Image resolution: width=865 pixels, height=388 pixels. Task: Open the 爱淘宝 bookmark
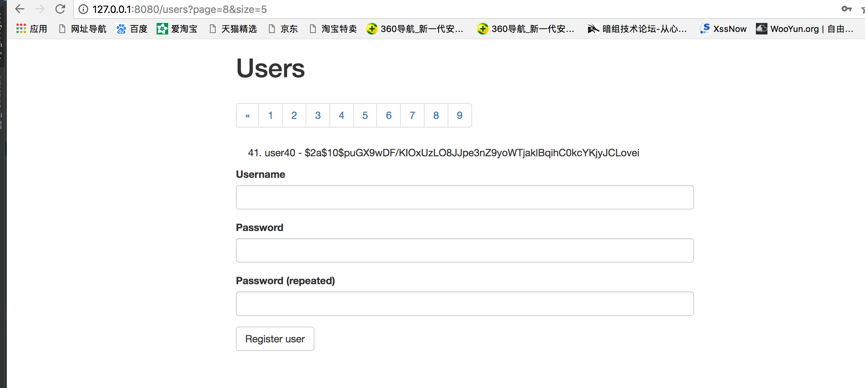click(x=177, y=29)
